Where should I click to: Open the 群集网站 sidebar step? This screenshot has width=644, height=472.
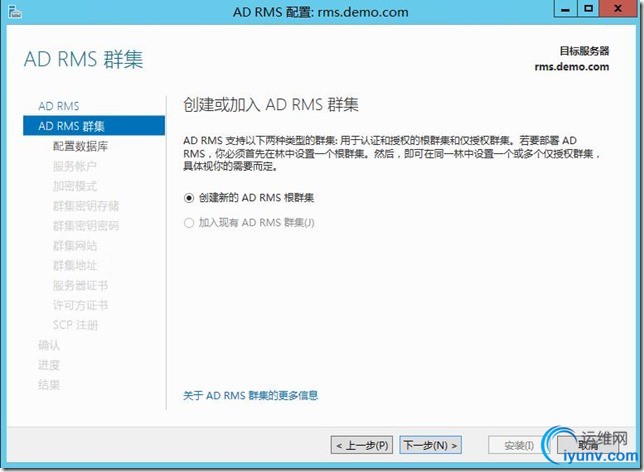[x=75, y=246]
